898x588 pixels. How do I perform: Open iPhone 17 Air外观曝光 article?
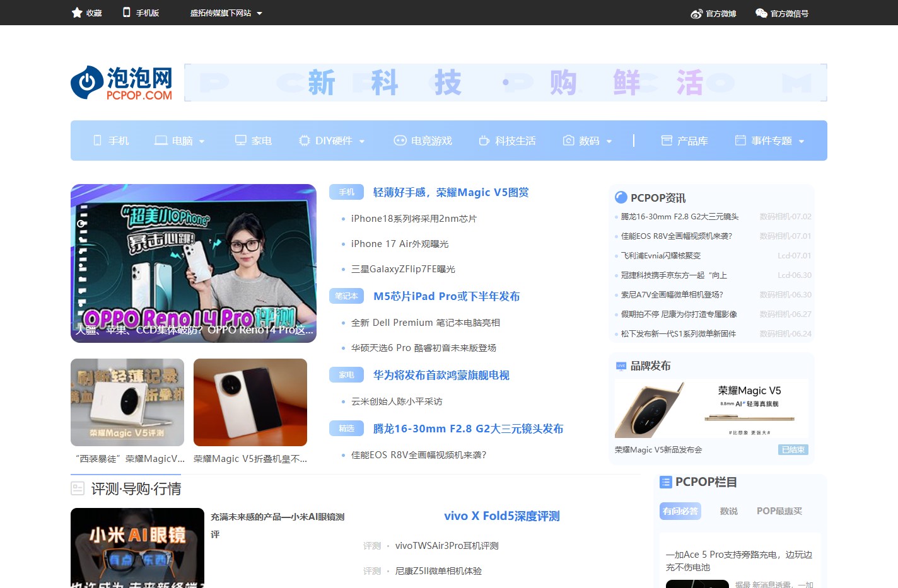pyautogui.click(x=400, y=244)
